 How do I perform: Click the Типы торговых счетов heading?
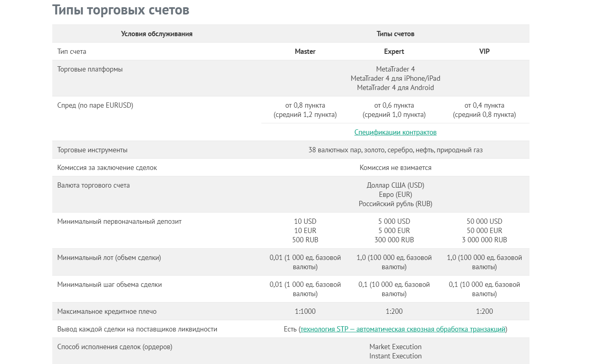click(121, 10)
